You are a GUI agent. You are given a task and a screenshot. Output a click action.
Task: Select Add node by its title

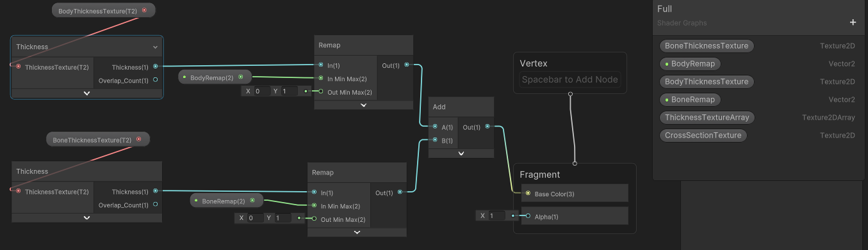[439, 107]
